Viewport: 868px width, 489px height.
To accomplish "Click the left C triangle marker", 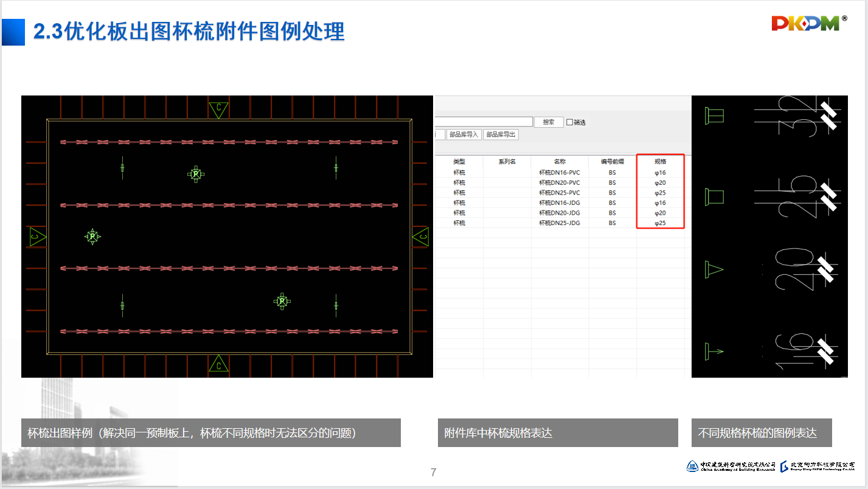I will point(38,237).
